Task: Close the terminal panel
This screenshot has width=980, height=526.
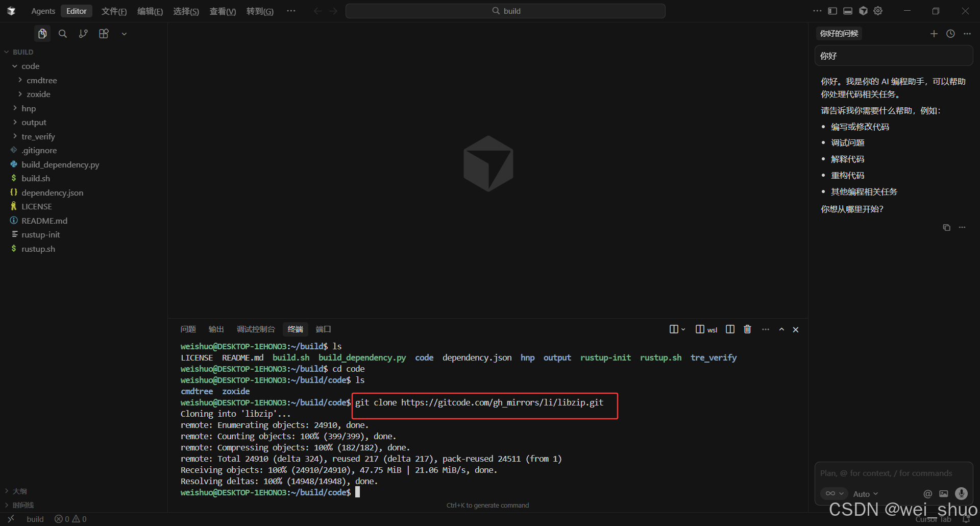Action: (x=796, y=330)
